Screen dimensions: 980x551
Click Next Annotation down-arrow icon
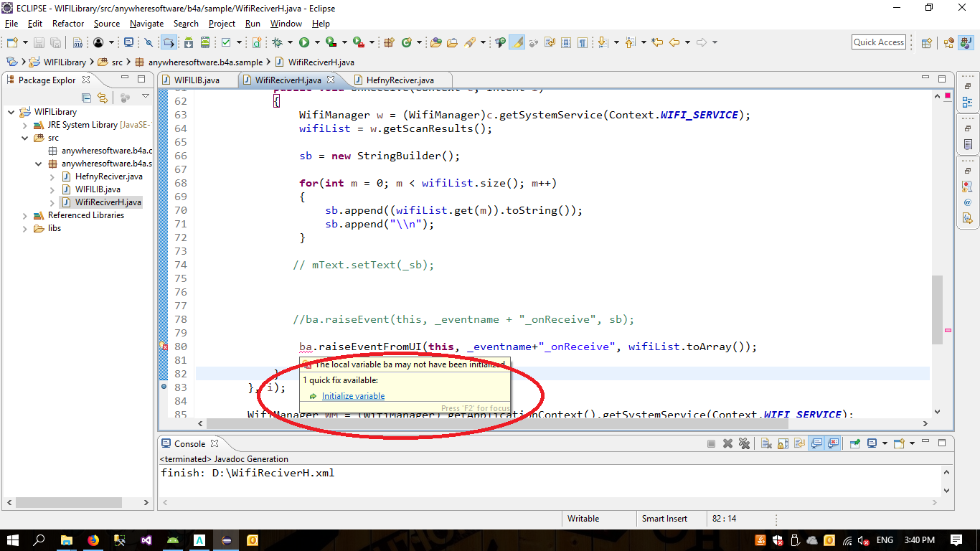pos(603,42)
